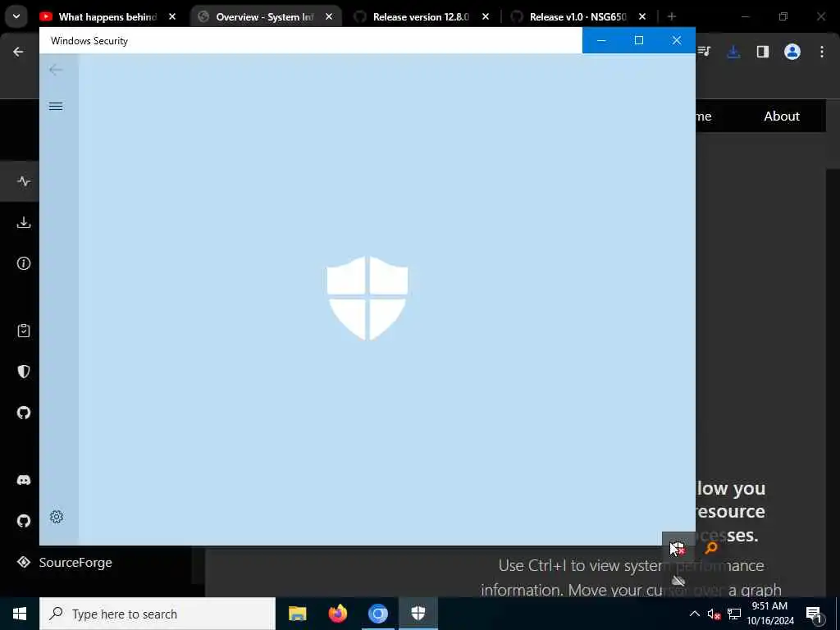The width and height of the screenshot is (840, 630).
Task: Maximize the Windows Security window
Action: [x=638, y=40]
